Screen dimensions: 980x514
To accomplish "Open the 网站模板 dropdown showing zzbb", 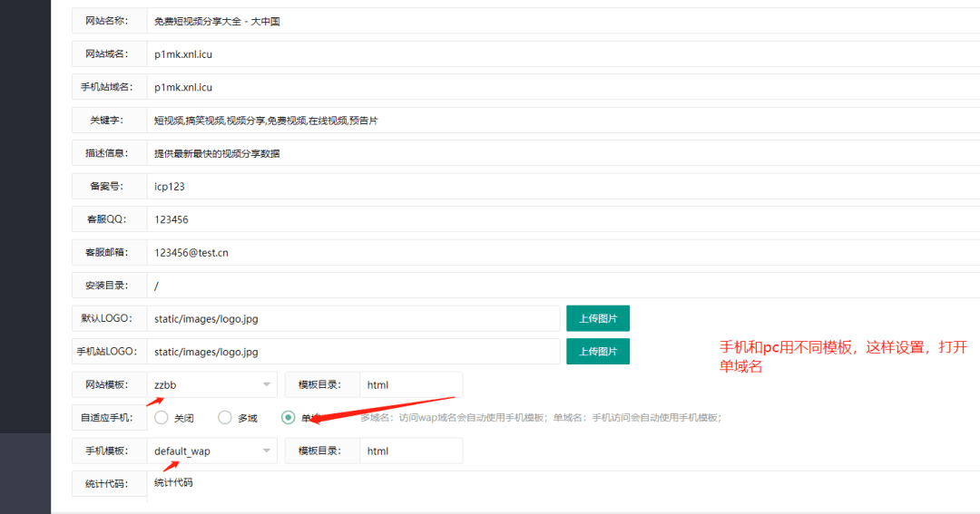I will coord(212,384).
